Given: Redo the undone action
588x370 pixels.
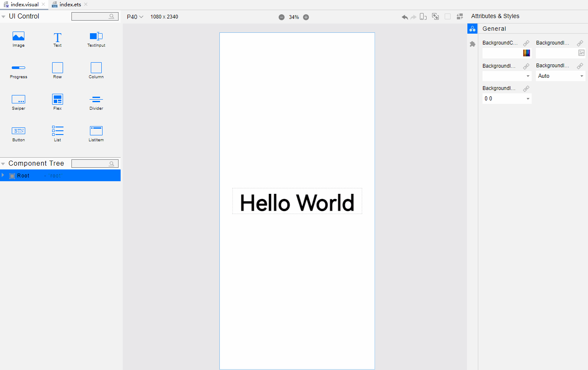Looking at the screenshot, I should click(x=413, y=17).
